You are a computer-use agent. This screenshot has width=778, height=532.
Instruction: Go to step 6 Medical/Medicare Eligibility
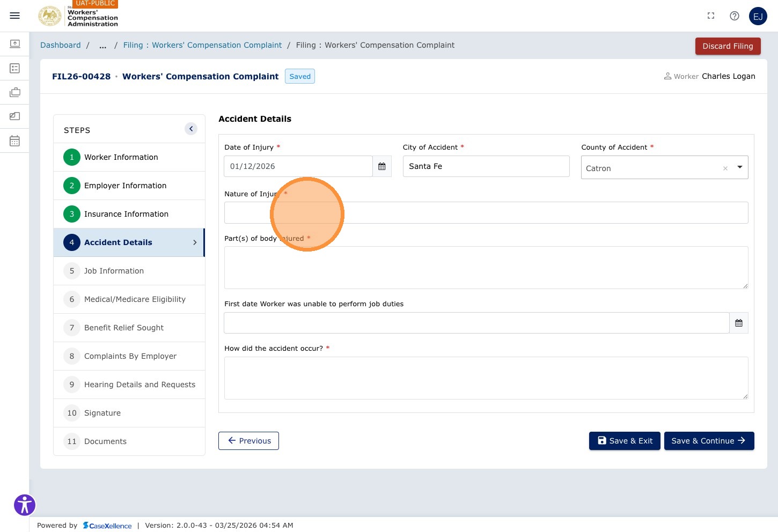coord(129,299)
